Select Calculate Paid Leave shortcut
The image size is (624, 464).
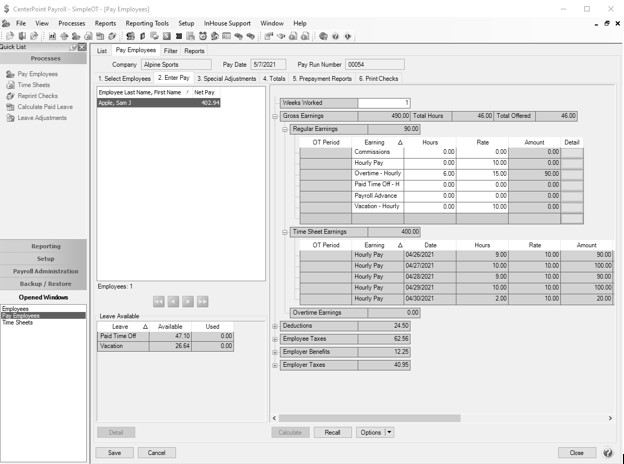tap(45, 107)
